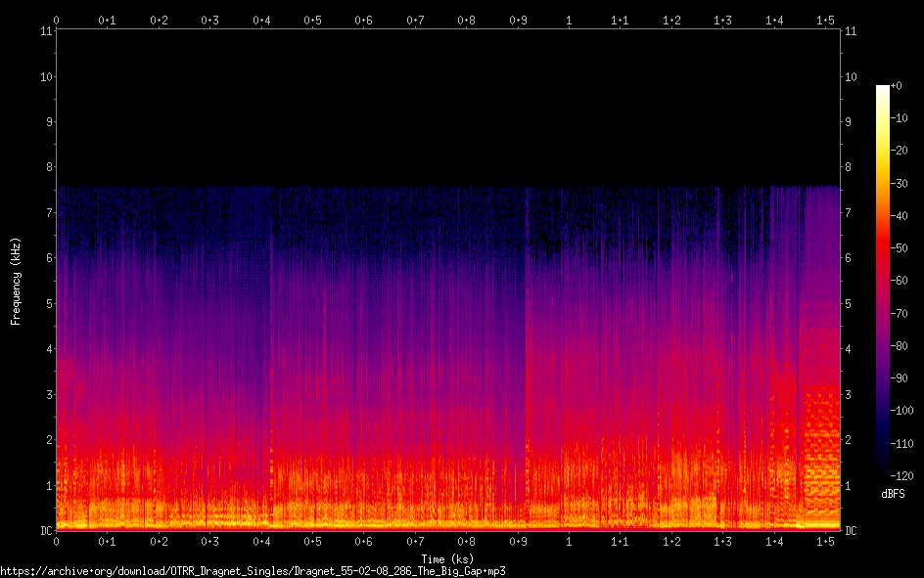Click the "Time (ks)" axis label

(x=447, y=558)
